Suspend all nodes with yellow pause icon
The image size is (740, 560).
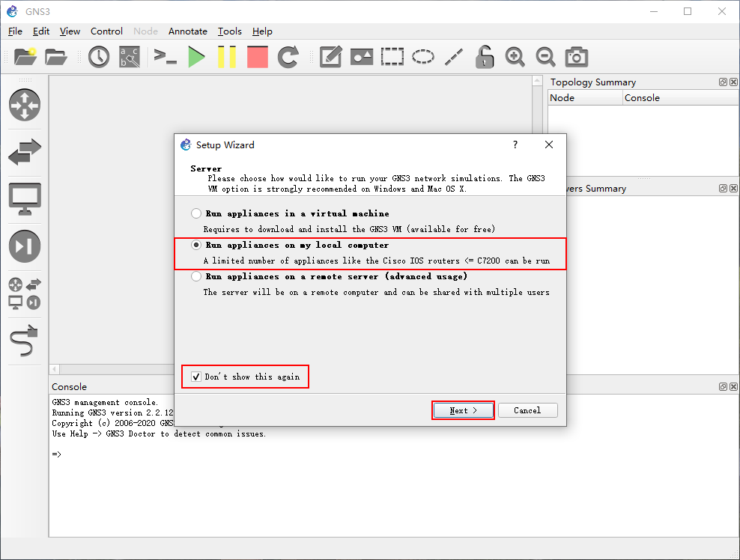(227, 57)
